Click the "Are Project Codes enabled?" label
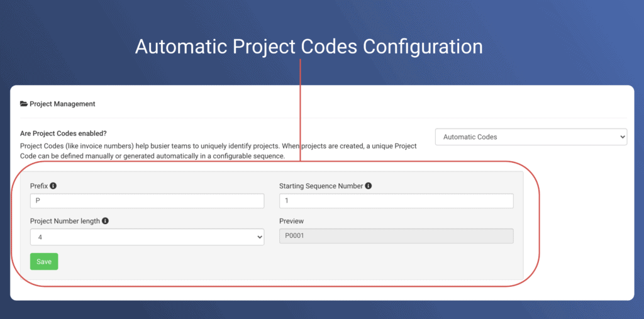 click(x=64, y=133)
